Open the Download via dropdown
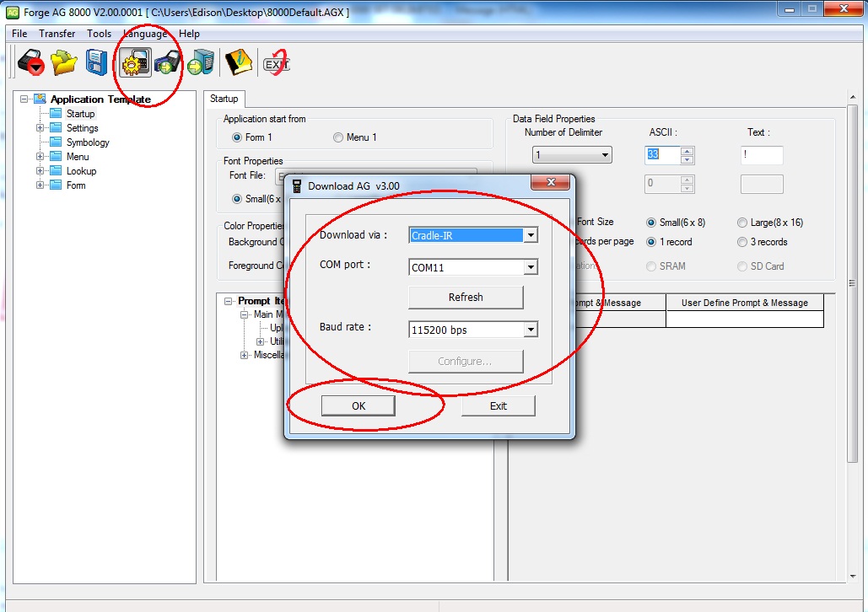This screenshot has height=612, width=868. [x=530, y=236]
